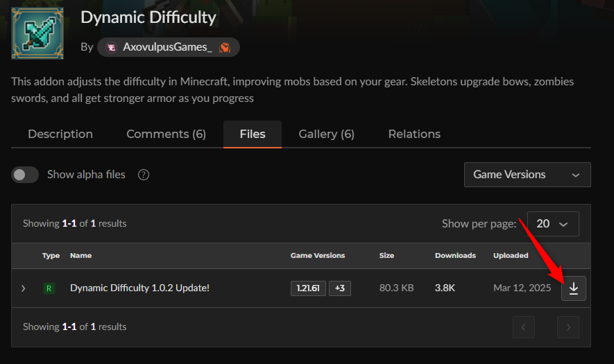The image size is (614, 364).
Task: Click the 80.3 KB size value
Action: (x=396, y=288)
